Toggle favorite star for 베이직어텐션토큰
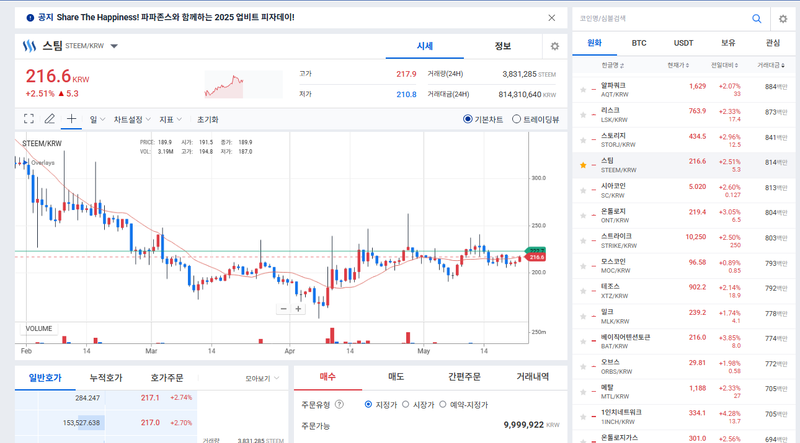 583,341
